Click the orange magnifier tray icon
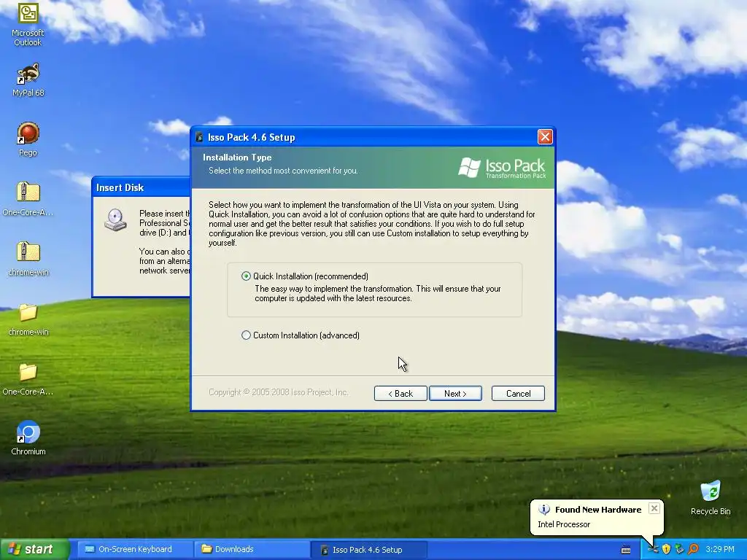 693,550
